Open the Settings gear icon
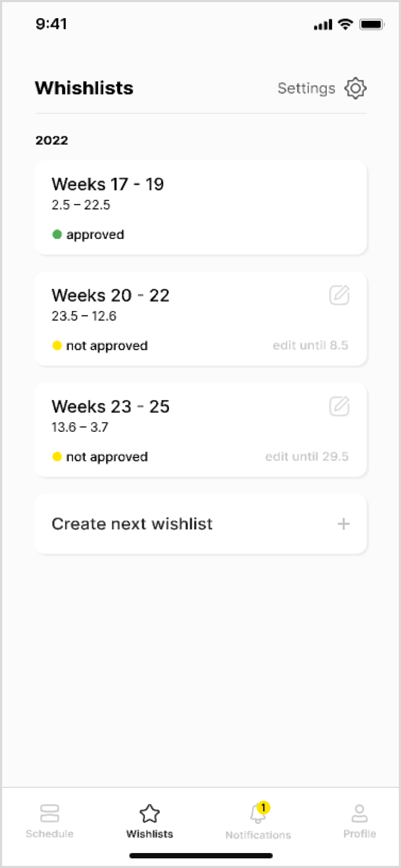Viewport: 401px width, 868px height. point(356,88)
